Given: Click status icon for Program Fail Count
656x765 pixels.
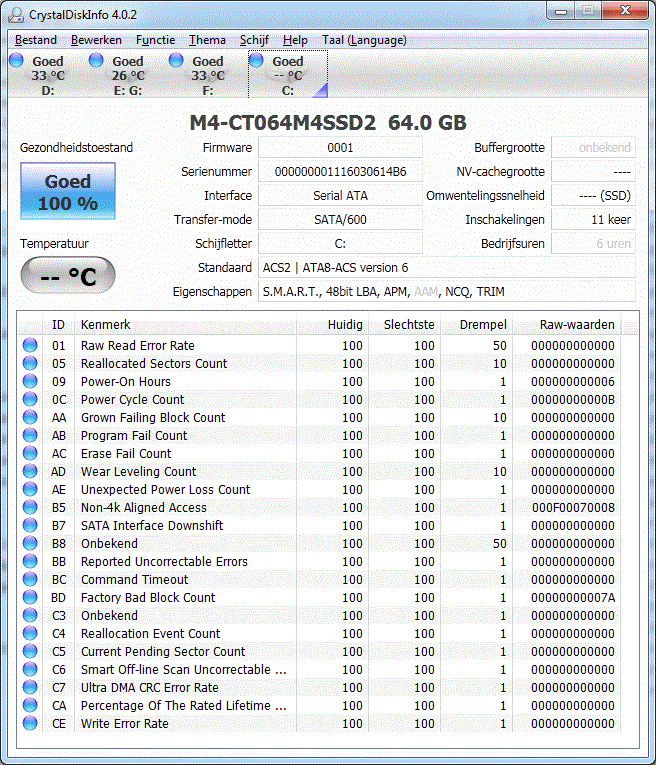Looking at the screenshot, I should tap(30, 435).
